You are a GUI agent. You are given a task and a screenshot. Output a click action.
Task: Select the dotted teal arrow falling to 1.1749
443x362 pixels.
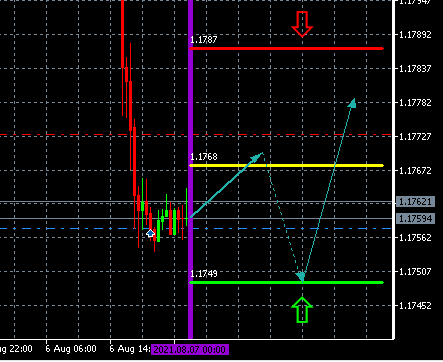pyautogui.click(x=283, y=217)
